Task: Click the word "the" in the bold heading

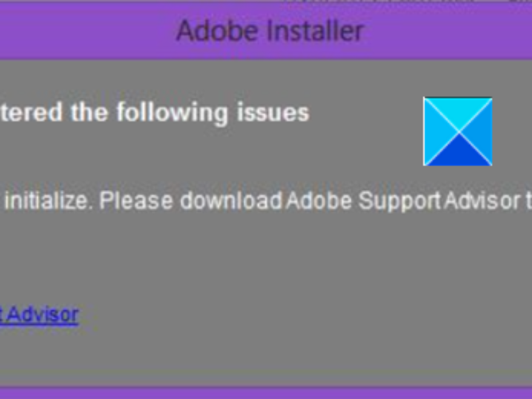Action: 90,113
